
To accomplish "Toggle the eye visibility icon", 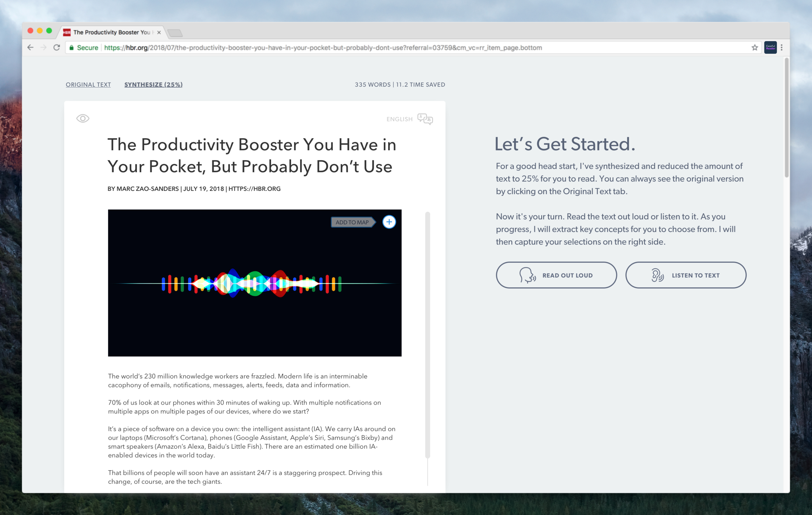I will tap(82, 118).
